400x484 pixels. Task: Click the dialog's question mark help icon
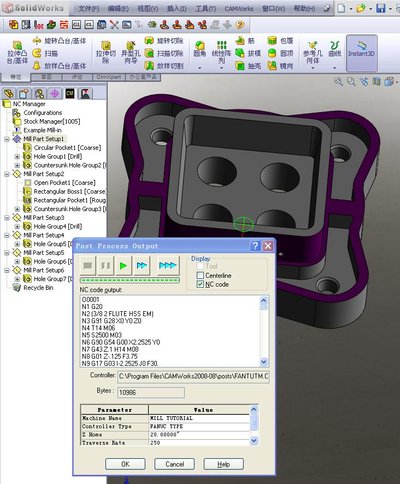[x=255, y=246]
